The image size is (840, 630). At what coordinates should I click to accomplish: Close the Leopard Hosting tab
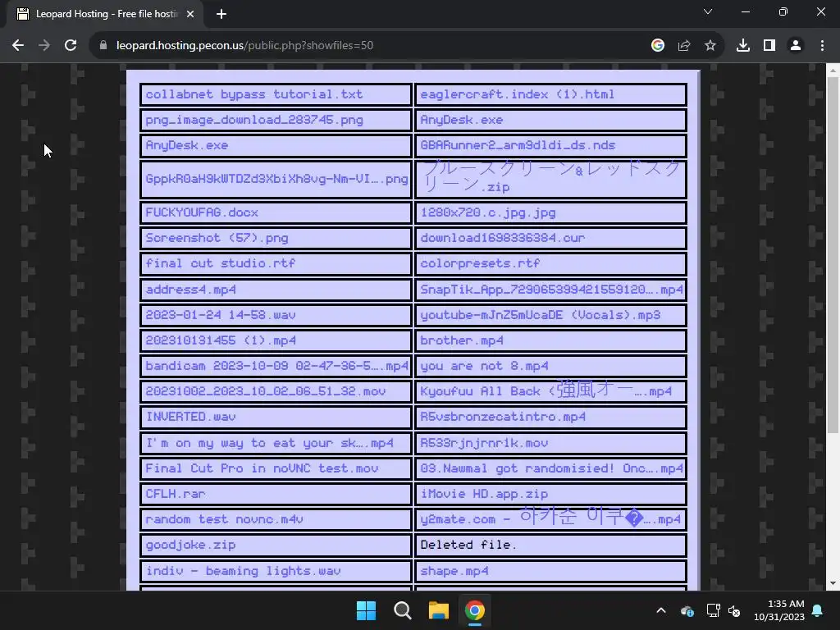(190, 14)
